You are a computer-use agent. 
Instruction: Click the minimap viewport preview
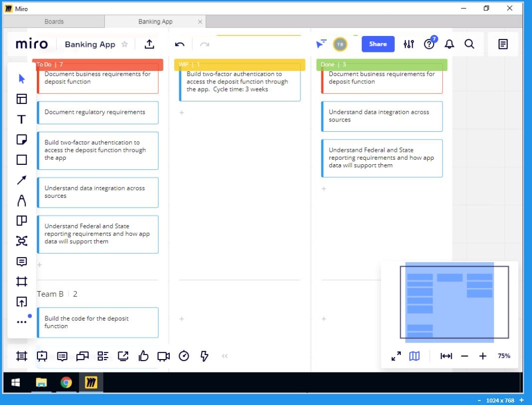[454, 302]
